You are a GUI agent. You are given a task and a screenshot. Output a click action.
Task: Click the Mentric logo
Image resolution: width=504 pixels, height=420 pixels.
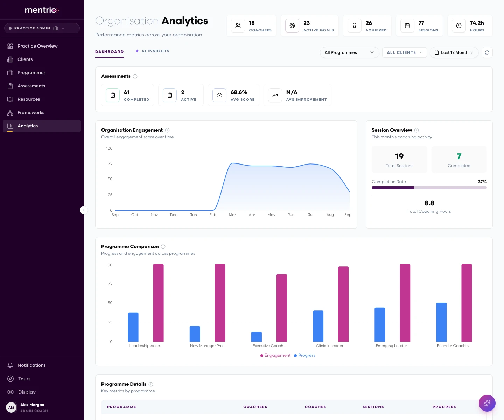click(42, 10)
